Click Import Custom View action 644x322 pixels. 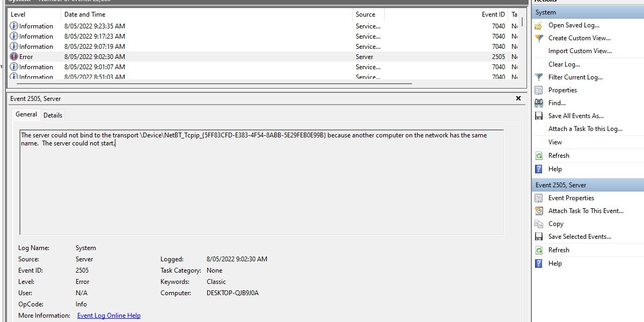580,51
